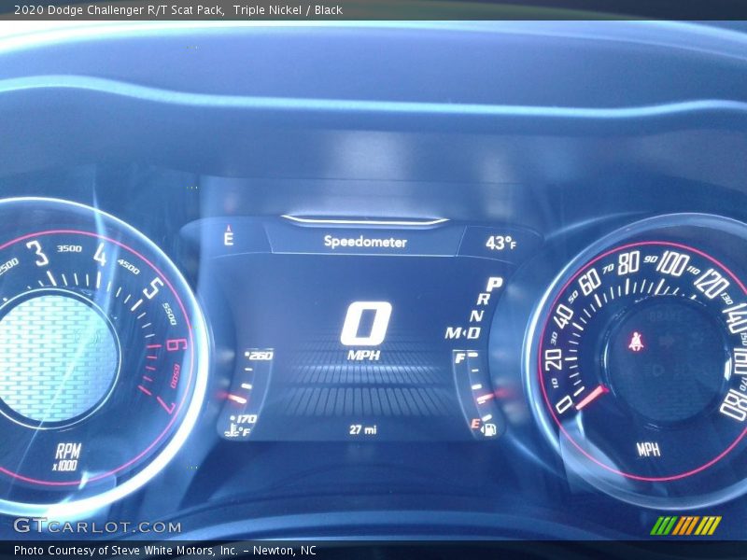
Task: Click the RPM x1000 tachometer label
Action: [67, 456]
